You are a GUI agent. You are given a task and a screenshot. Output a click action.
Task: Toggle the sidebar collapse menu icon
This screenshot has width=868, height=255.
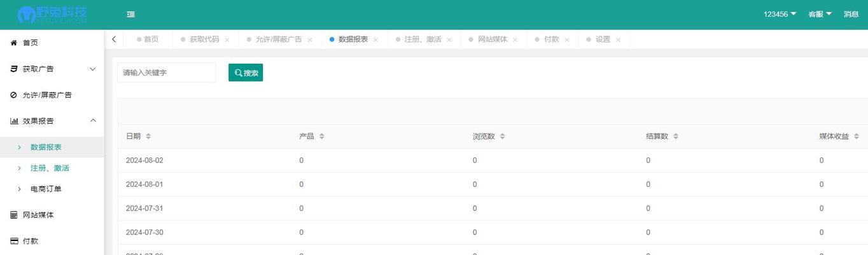coord(130,15)
